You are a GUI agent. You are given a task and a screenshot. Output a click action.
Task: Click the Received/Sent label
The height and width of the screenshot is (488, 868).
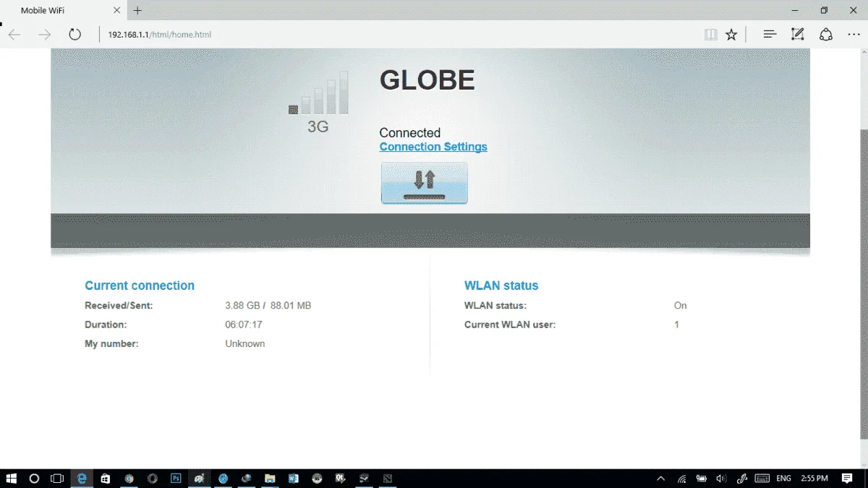click(119, 306)
